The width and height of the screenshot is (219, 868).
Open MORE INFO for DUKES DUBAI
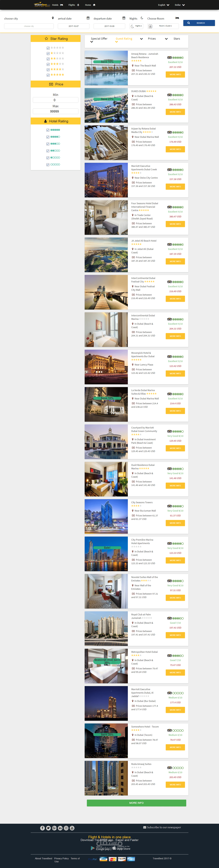coord(175,112)
